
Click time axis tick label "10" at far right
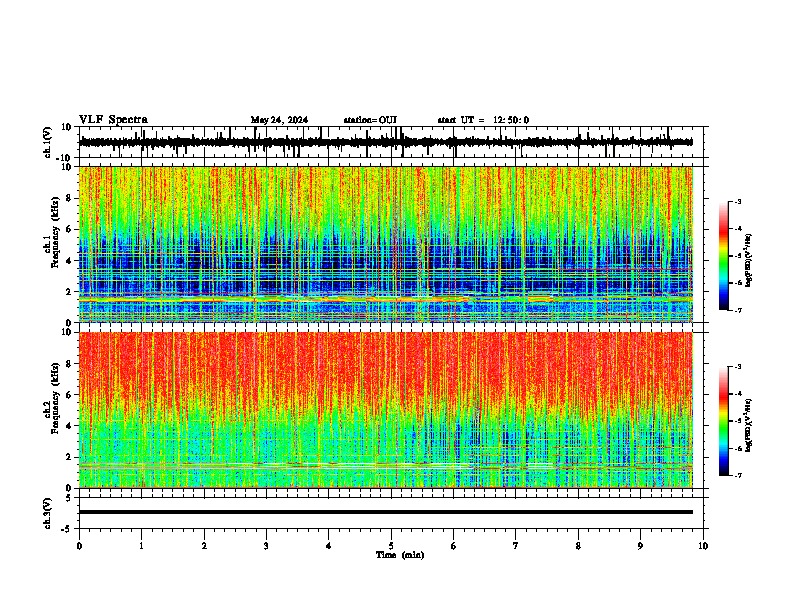pyautogui.click(x=703, y=546)
